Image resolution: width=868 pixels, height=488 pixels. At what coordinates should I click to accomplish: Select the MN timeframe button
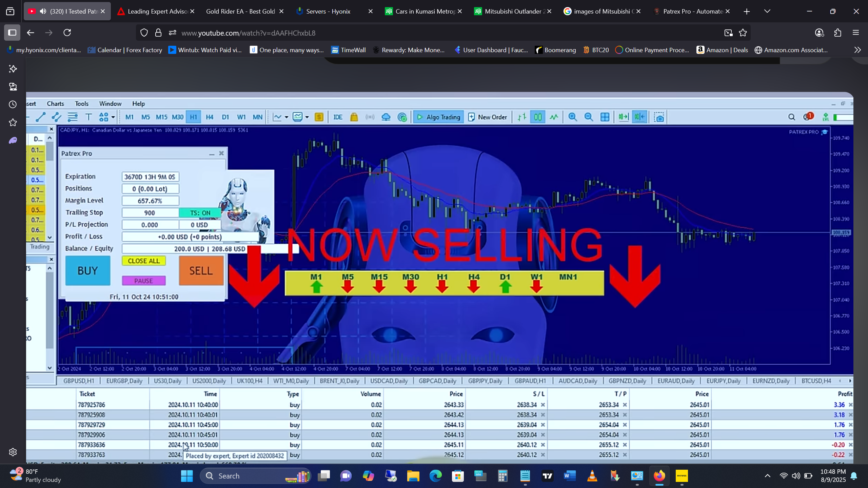[258, 117]
